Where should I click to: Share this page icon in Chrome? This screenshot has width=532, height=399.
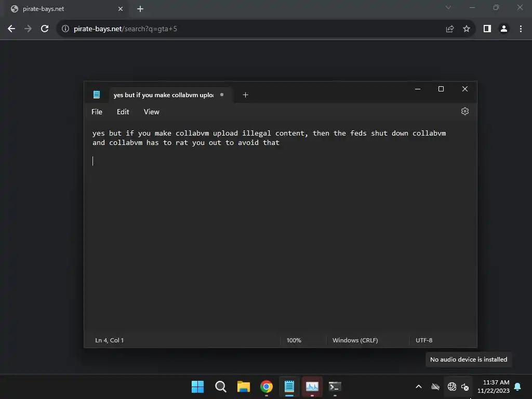click(x=450, y=29)
